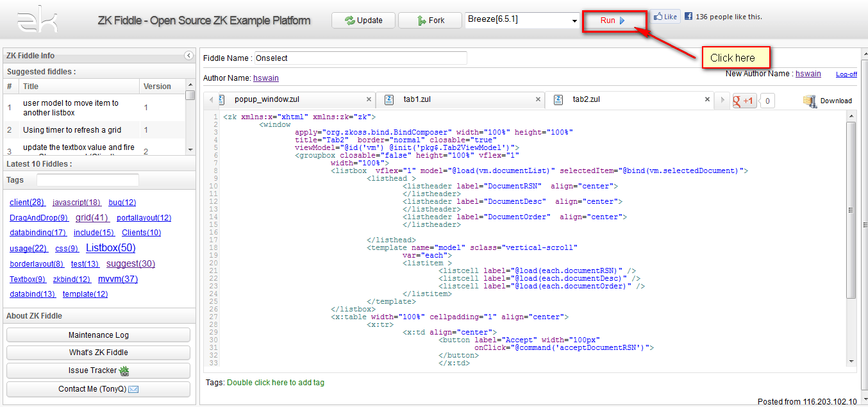Click the envelope icon on Contact Me button

[133, 388]
